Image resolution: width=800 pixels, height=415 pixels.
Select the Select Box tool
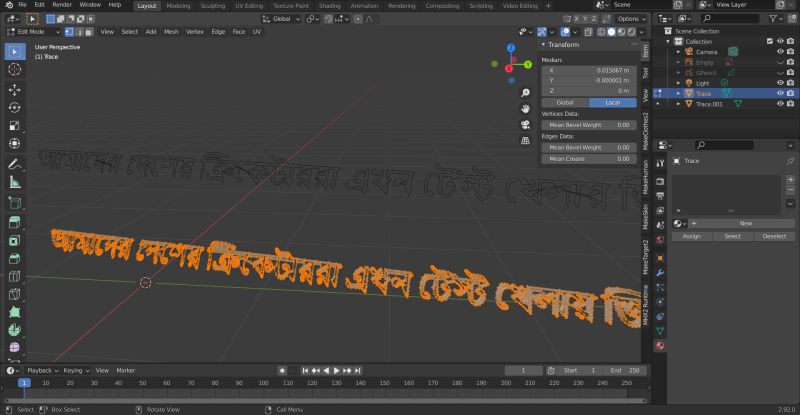click(15, 52)
